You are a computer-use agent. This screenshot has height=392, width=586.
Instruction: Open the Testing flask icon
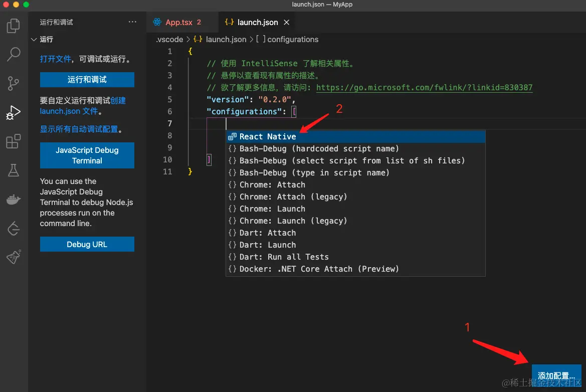click(14, 170)
